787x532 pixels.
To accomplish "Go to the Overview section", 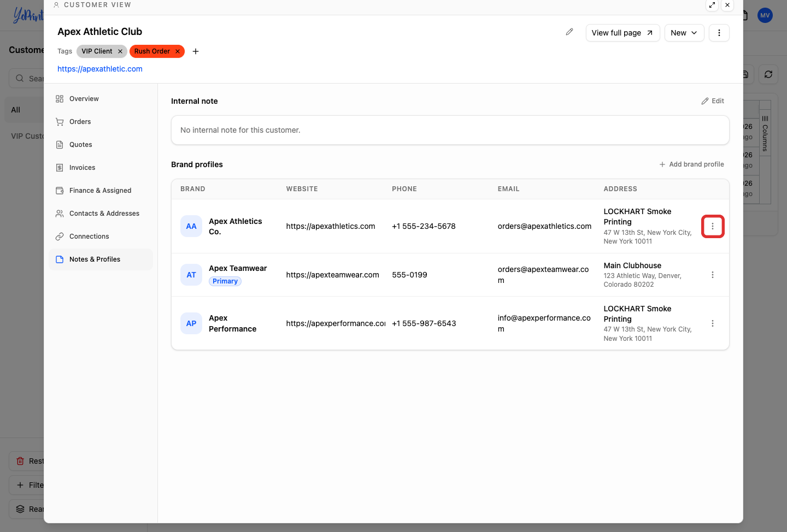I will pyautogui.click(x=101, y=99).
